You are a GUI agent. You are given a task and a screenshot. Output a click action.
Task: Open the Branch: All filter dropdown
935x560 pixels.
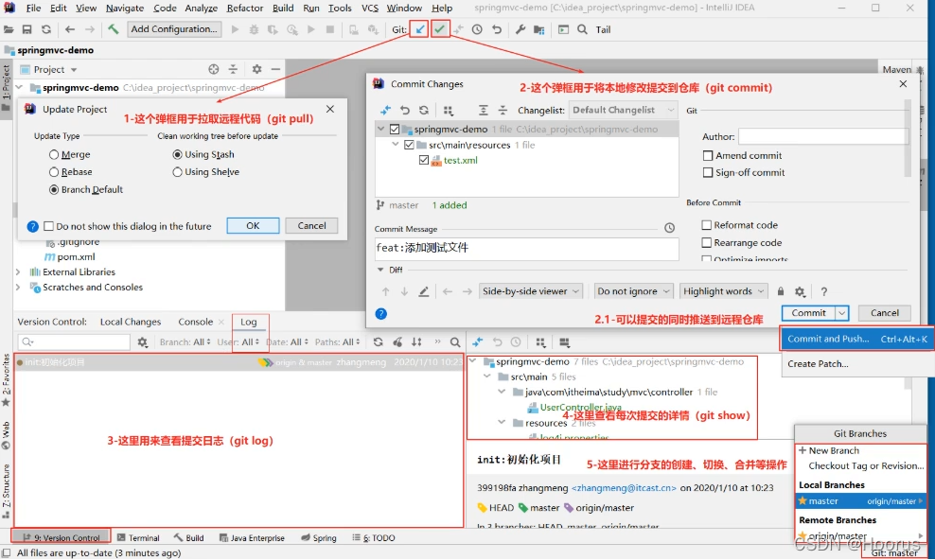(185, 341)
